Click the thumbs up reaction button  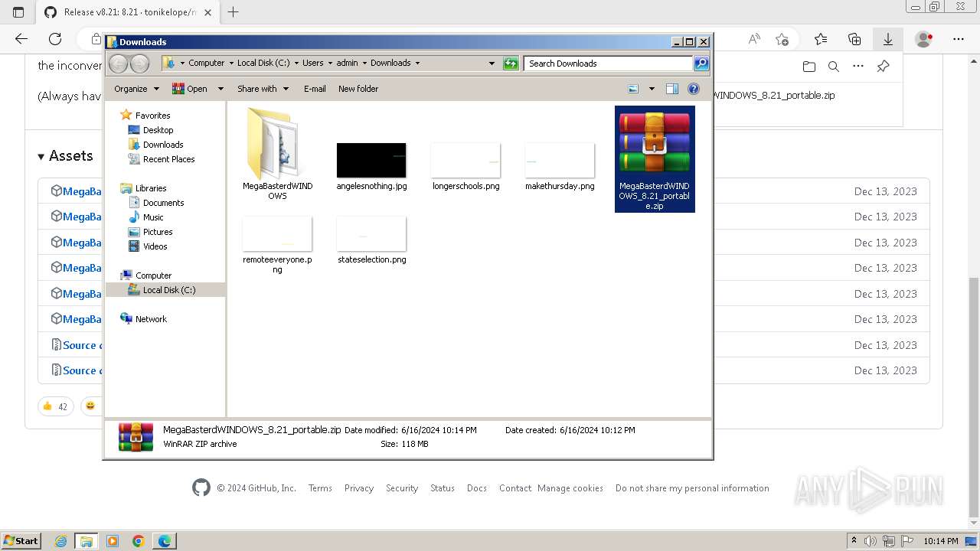coord(56,406)
